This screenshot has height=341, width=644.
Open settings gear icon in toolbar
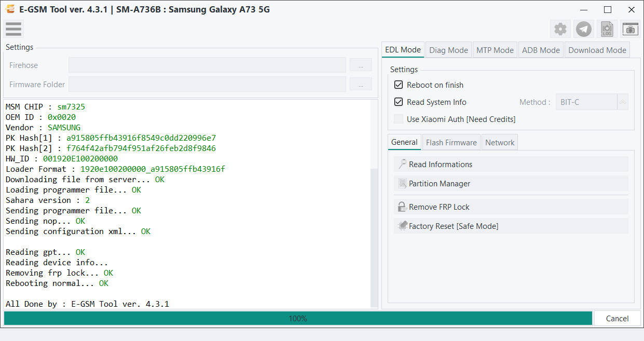click(x=560, y=29)
